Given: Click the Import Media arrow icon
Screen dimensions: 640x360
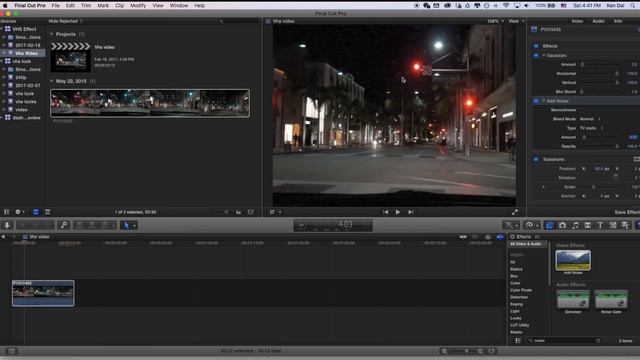Looking at the screenshot, I should [x=7, y=225].
